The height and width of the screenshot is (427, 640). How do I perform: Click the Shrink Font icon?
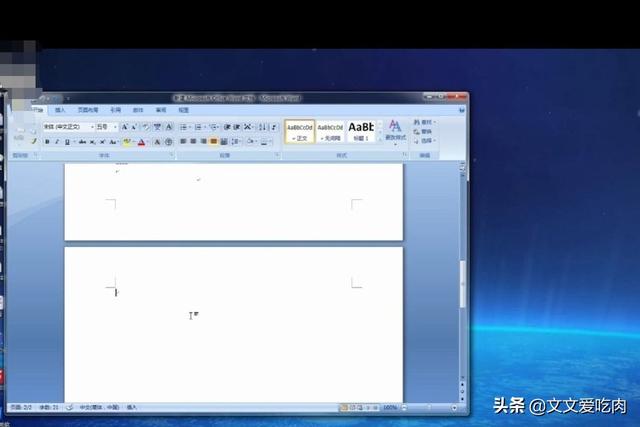(x=134, y=127)
